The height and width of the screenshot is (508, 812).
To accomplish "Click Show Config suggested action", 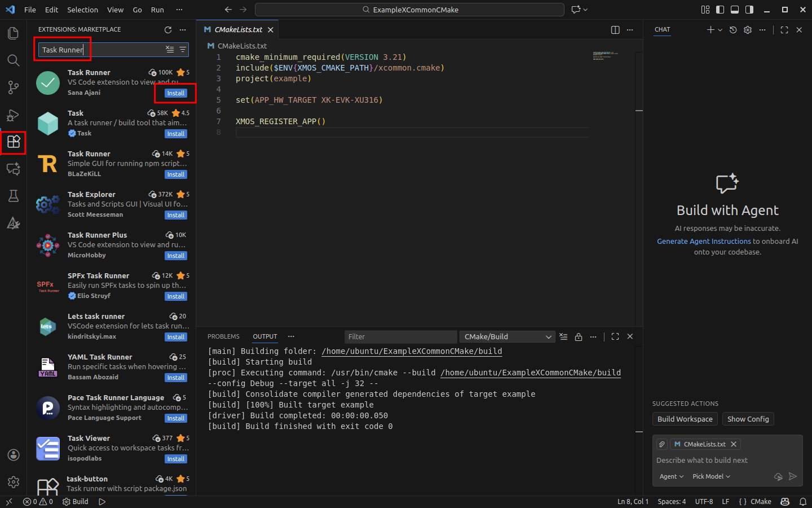I will pos(748,419).
